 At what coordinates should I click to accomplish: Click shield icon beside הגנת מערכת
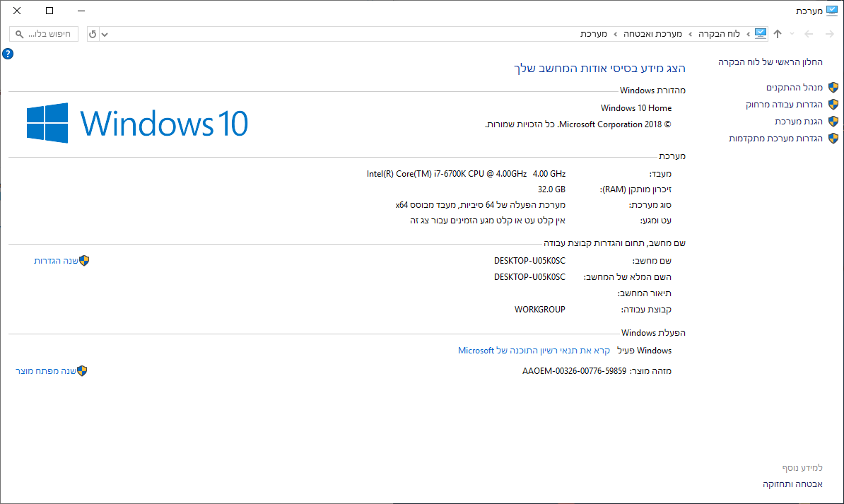[x=833, y=121]
